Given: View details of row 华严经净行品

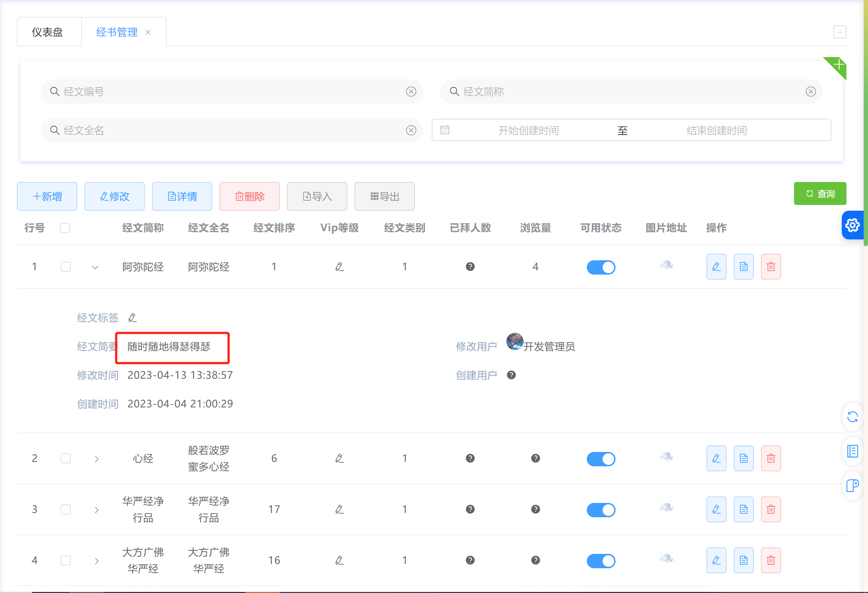Looking at the screenshot, I should [x=744, y=509].
